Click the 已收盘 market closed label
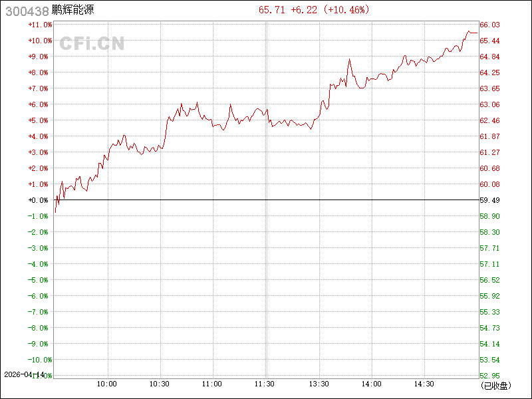 tap(495, 385)
